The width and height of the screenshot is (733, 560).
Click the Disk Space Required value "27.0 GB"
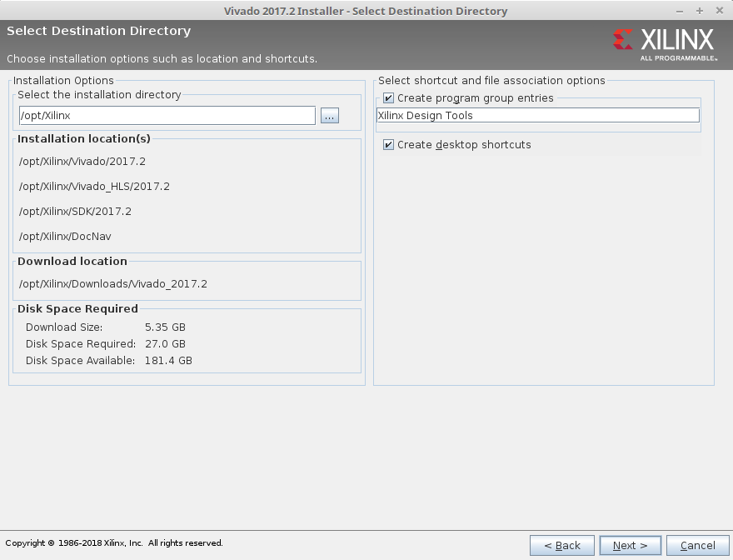coord(165,344)
